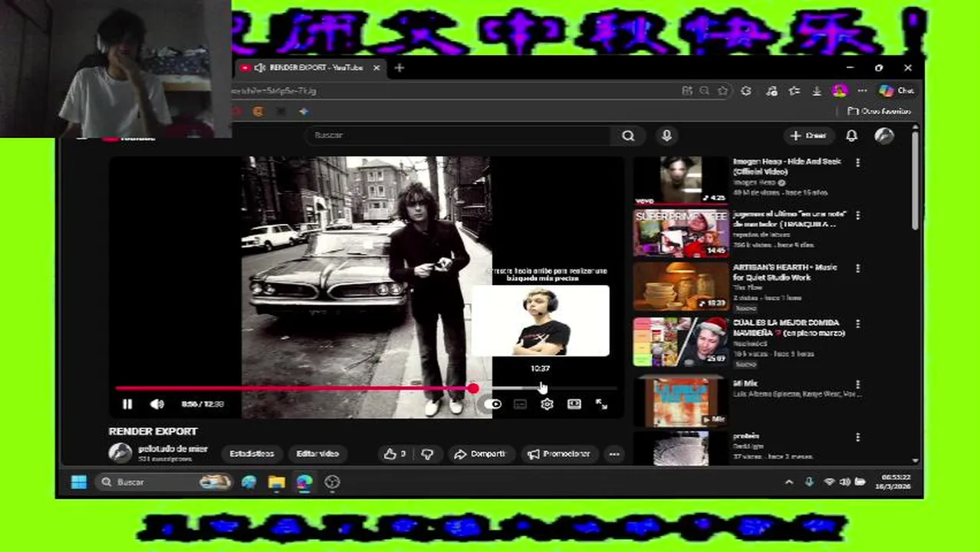Click the channel avatar below the video

[x=120, y=453]
